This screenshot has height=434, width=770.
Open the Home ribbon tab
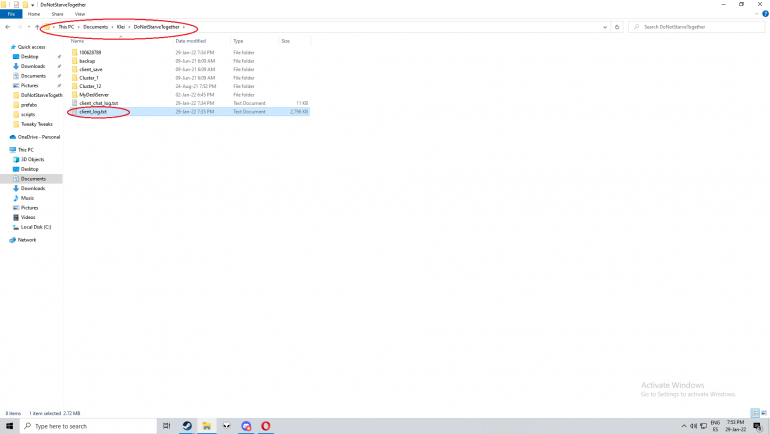pos(34,14)
